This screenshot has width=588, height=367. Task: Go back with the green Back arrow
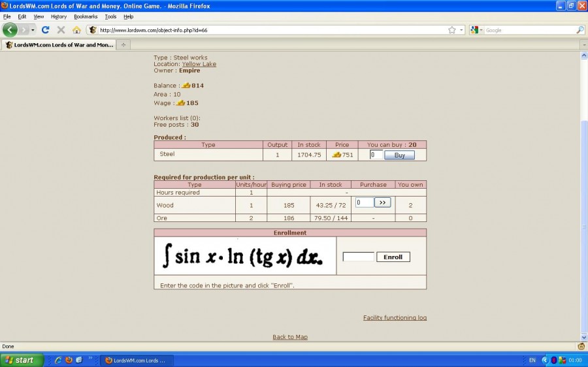pos(10,30)
